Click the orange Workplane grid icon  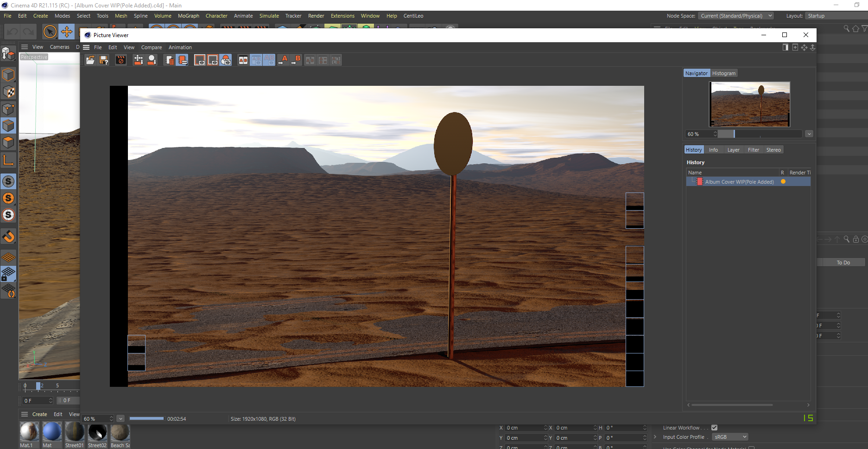click(x=8, y=257)
